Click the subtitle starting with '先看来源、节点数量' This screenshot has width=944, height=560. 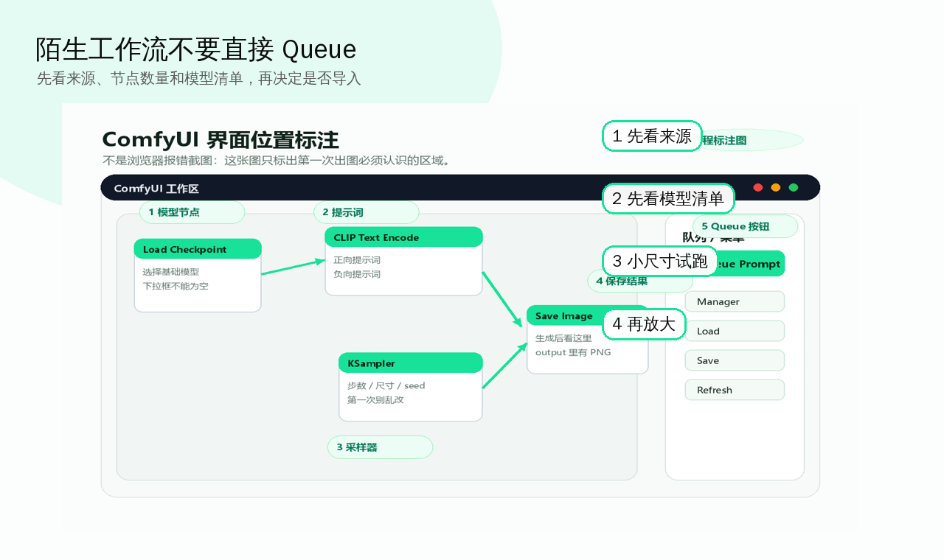tap(199, 78)
